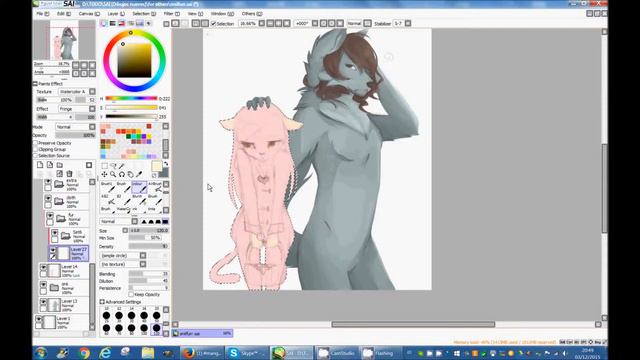Check the Keep Opacity box
This screenshot has height=360, width=640.
pyautogui.click(x=131, y=294)
